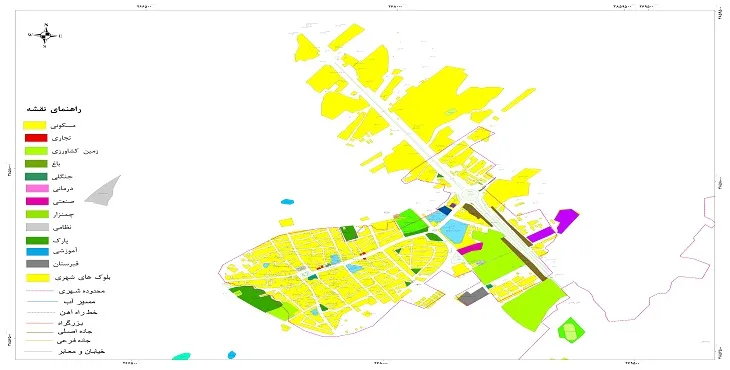Select the dark gray cemetery polygon
This screenshot has height=370, width=730.
coord(473,296)
